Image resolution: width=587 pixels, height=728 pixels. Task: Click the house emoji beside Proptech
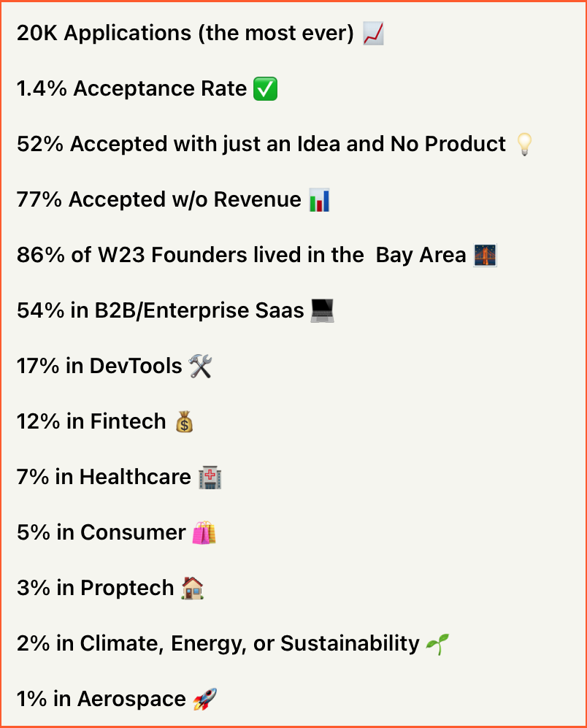192,589
